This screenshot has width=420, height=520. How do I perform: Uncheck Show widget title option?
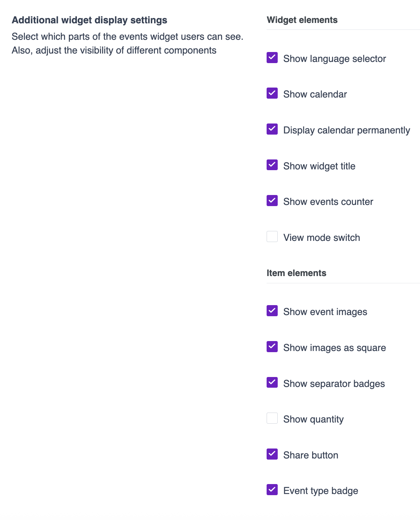click(x=272, y=165)
